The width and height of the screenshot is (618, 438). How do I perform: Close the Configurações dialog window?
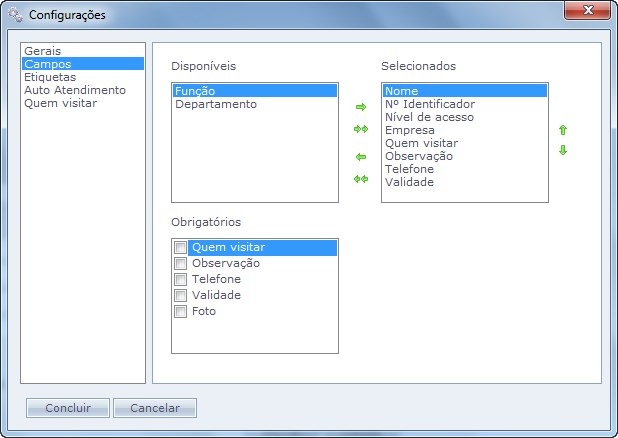(x=587, y=12)
